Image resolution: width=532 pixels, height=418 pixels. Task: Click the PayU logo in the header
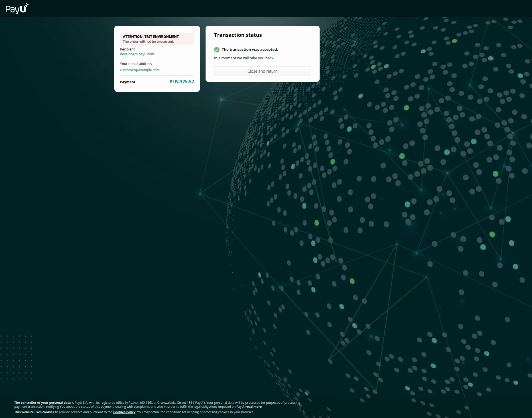pos(17,9)
